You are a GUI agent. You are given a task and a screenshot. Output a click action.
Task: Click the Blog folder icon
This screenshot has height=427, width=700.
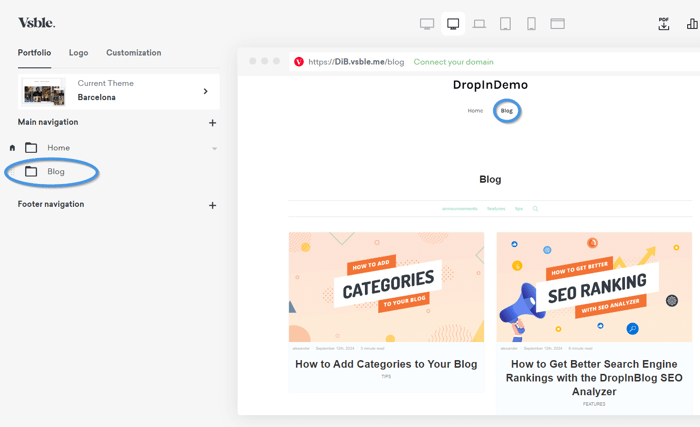[x=31, y=171]
